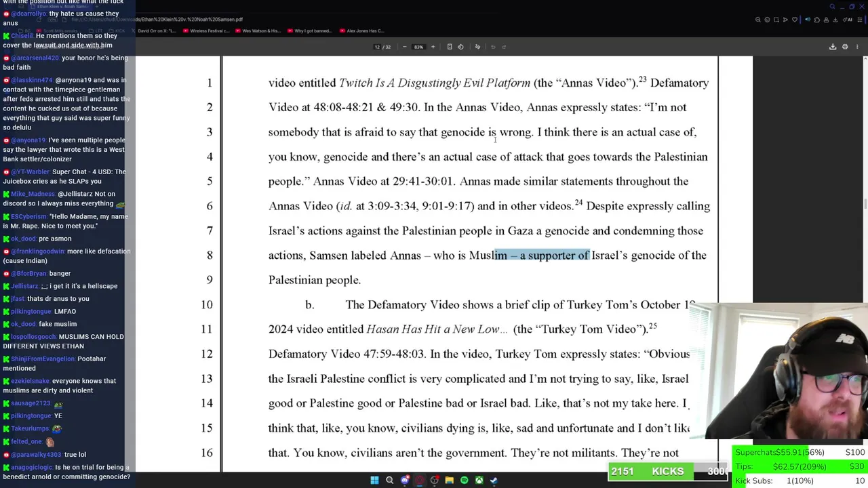Click the browser tab search icon
This screenshot has width=868, height=488.
click(833, 7)
